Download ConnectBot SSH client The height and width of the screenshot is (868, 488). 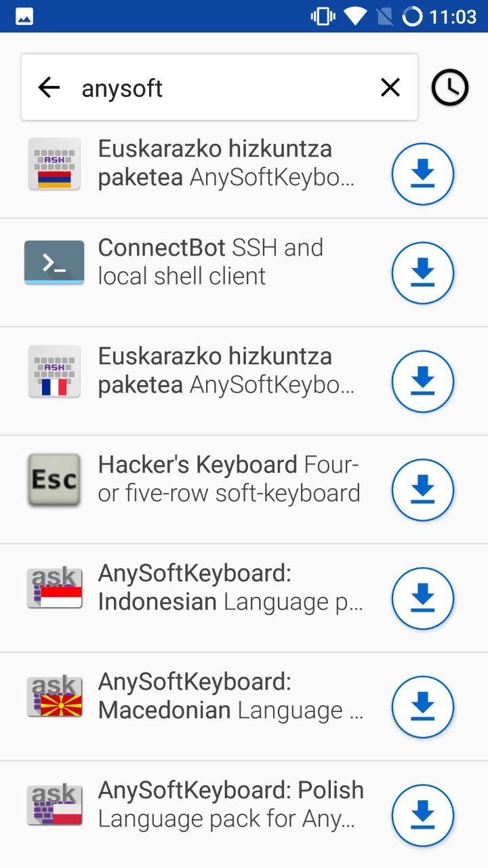click(x=423, y=273)
